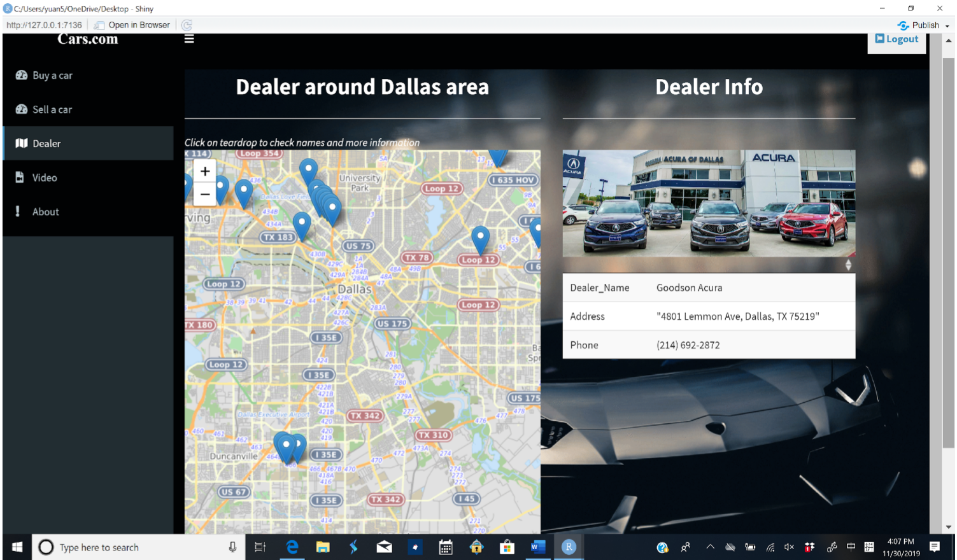Image resolution: width=957 pixels, height=560 pixels.
Task: Select the phone number (214) 692-2872
Action: coord(688,345)
